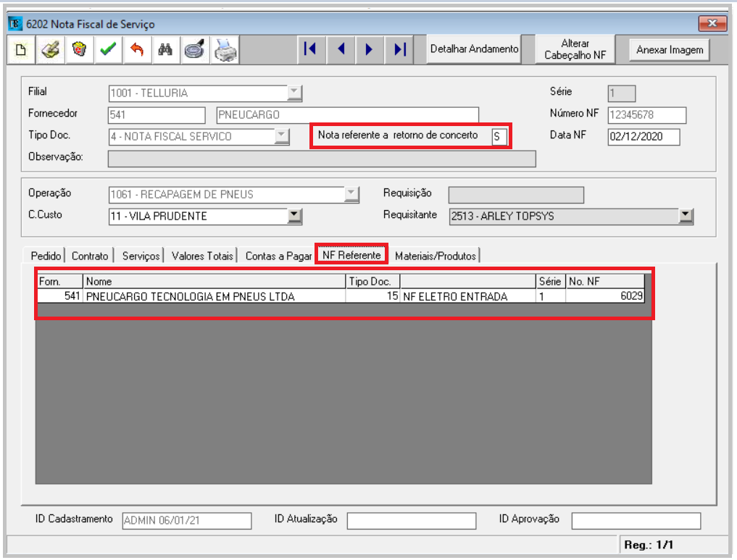Go to the previous record
The width and height of the screenshot is (737, 560).
[x=341, y=49]
